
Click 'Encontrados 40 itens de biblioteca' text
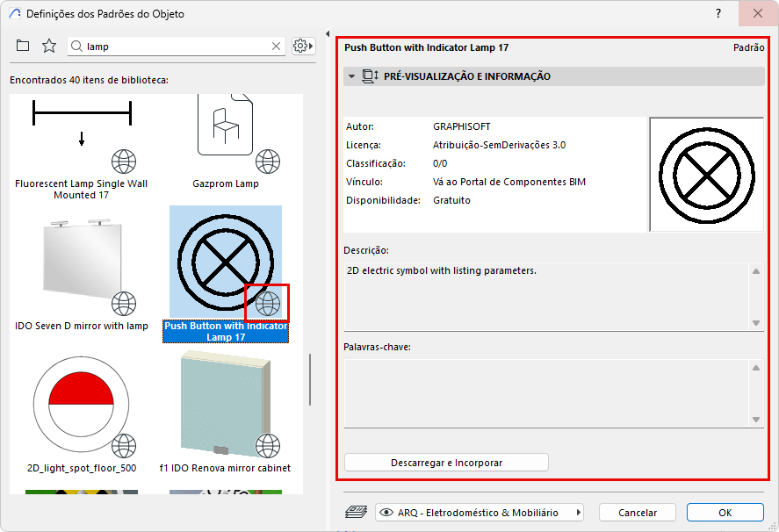pos(89,80)
